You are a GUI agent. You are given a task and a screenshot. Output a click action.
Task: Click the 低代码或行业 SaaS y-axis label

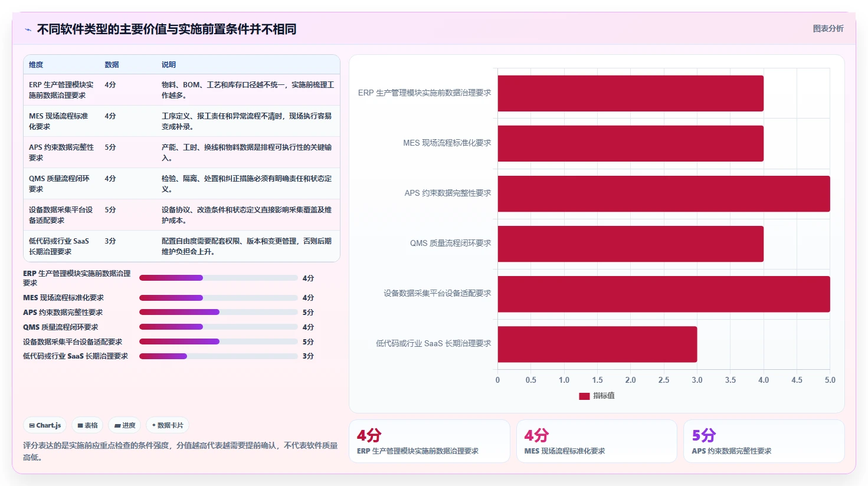click(x=434, y=344)
